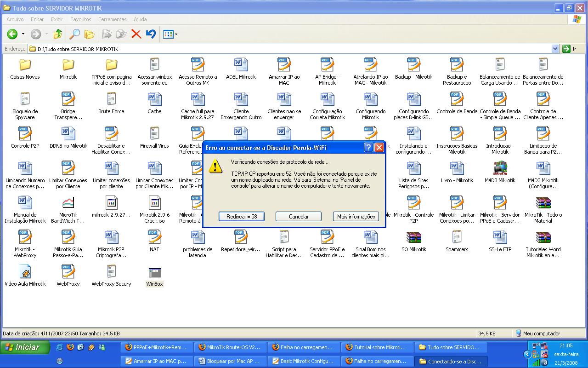Screen dimensions: 588x368
Task: Click the Ir (Go) button
Action: (570, 49)
